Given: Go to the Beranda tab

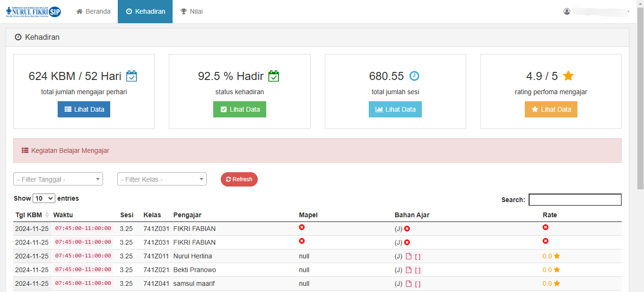Looking at the screenshot, I should click(94, 11).
